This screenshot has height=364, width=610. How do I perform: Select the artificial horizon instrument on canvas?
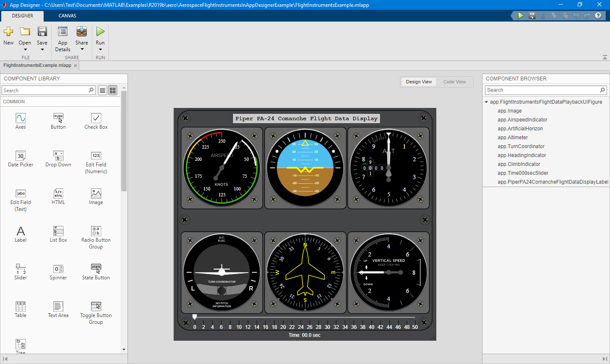point(305,168)
